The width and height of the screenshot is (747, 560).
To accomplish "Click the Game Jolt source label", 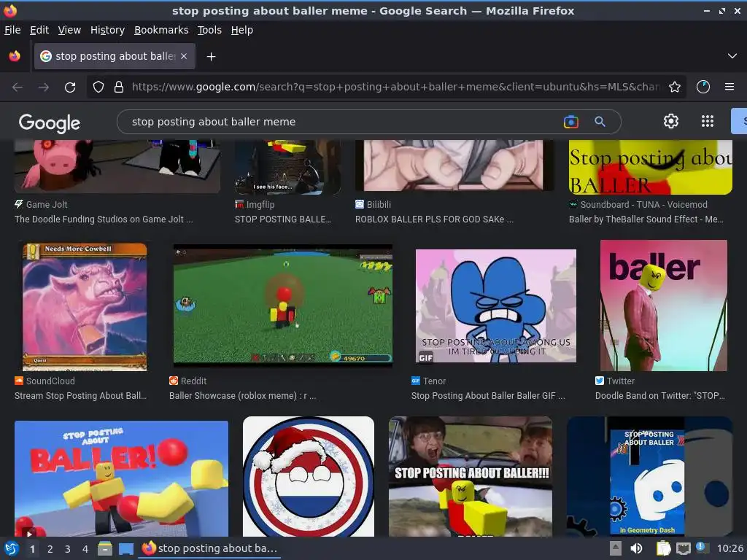I will [46, 205].
